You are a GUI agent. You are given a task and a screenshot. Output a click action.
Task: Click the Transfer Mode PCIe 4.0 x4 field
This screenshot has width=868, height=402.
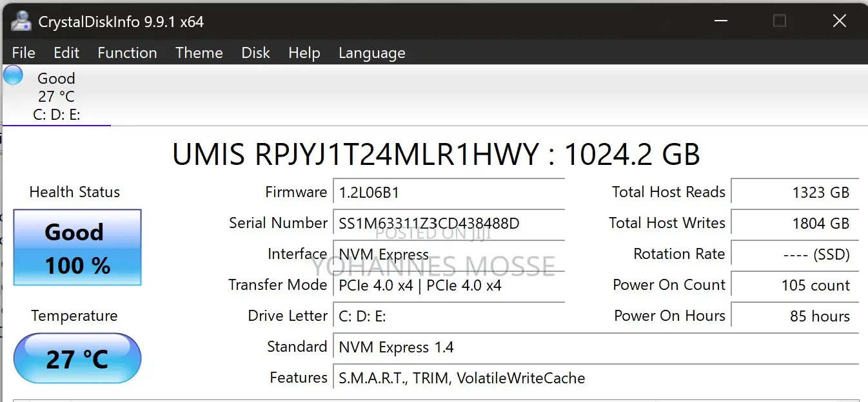[x=449, y=285]
